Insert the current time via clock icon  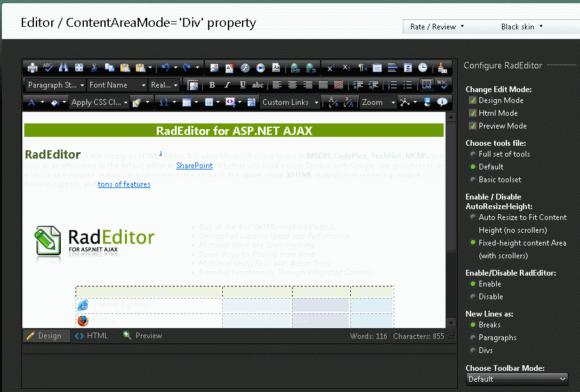pos(423,68)
